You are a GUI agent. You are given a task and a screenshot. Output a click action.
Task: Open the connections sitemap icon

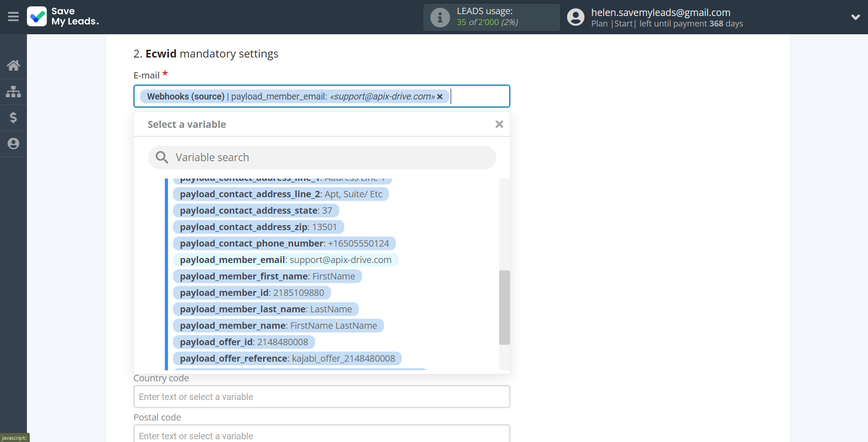(x=13, y=92)
